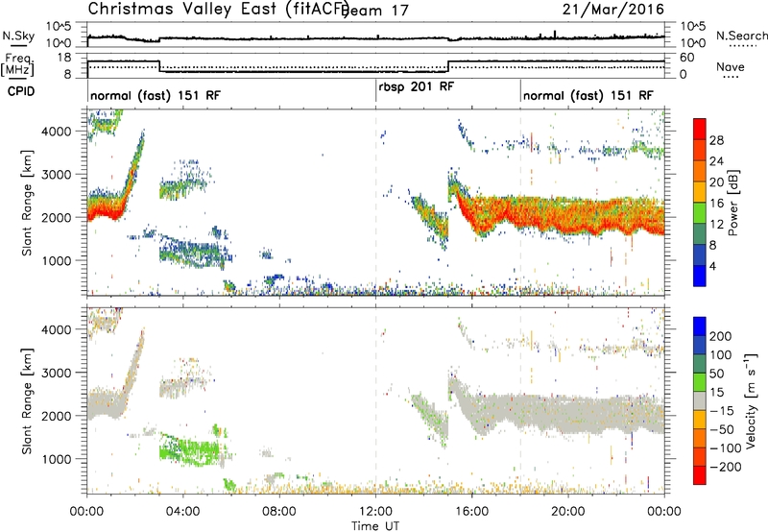Click the red power echo band near 20:00

click(x=568, y=215)
